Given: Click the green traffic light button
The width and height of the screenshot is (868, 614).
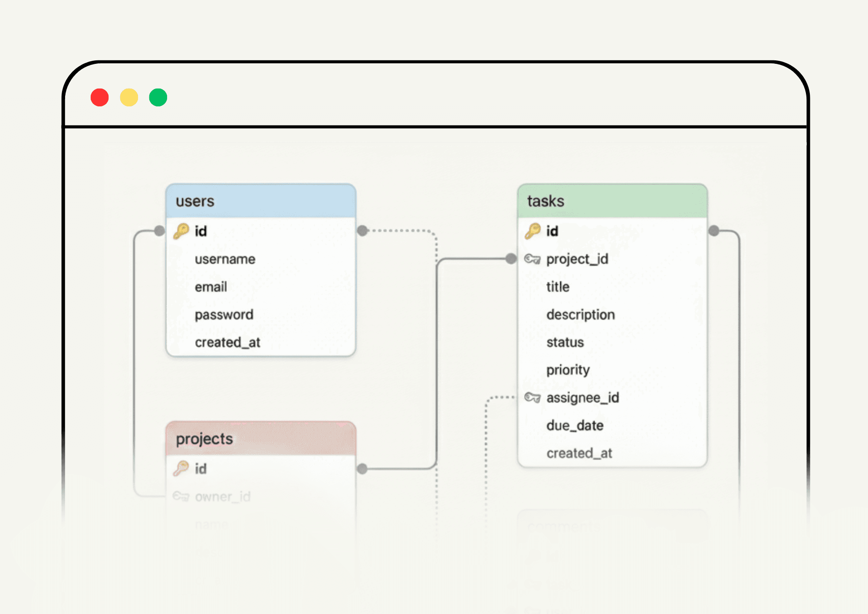Looking at the screenshot, I should tap(158, 97).
